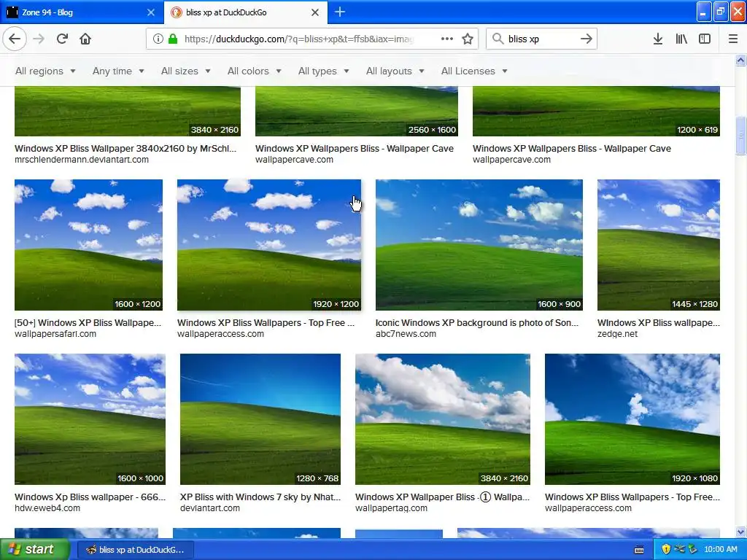The height and width of the screenshot is (560, 747).
Task: Click the vertical scrollbar thumb
Action: coord(741,135)
